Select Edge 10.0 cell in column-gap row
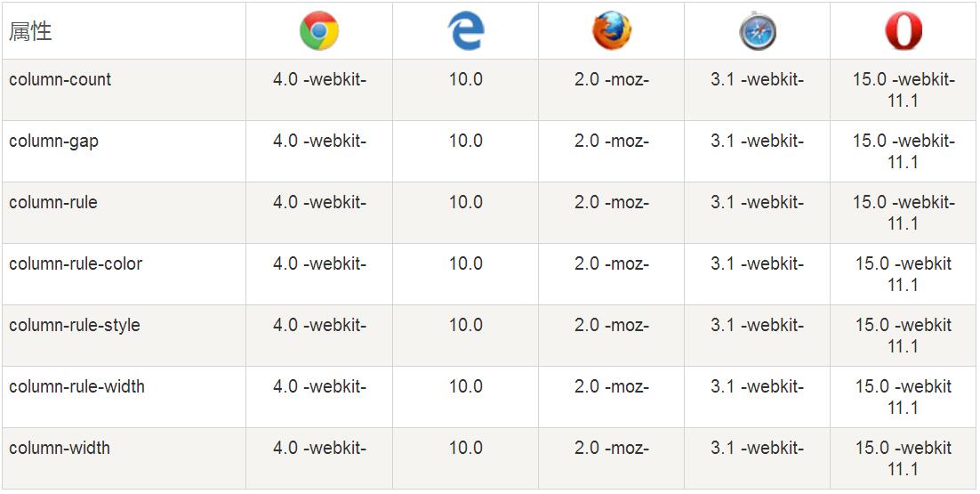The width and height of the screenshot is (980, 494). [x=466, y=151]
